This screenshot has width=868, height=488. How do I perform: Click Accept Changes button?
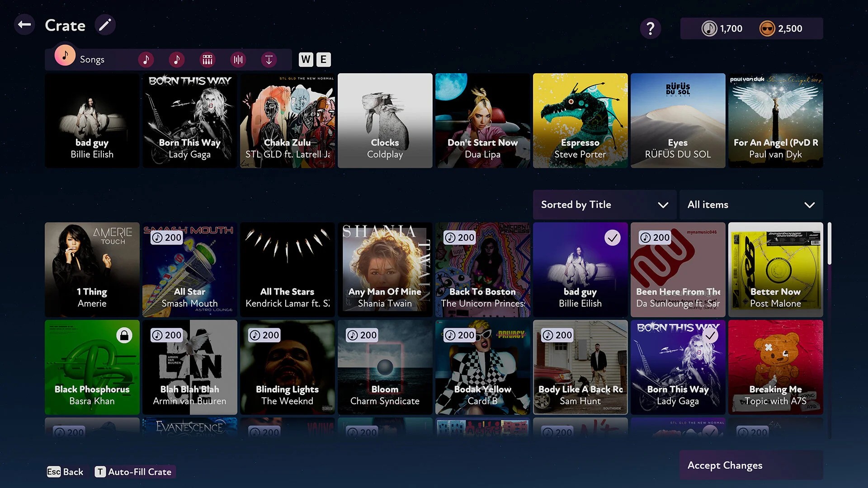click(751, 465)
